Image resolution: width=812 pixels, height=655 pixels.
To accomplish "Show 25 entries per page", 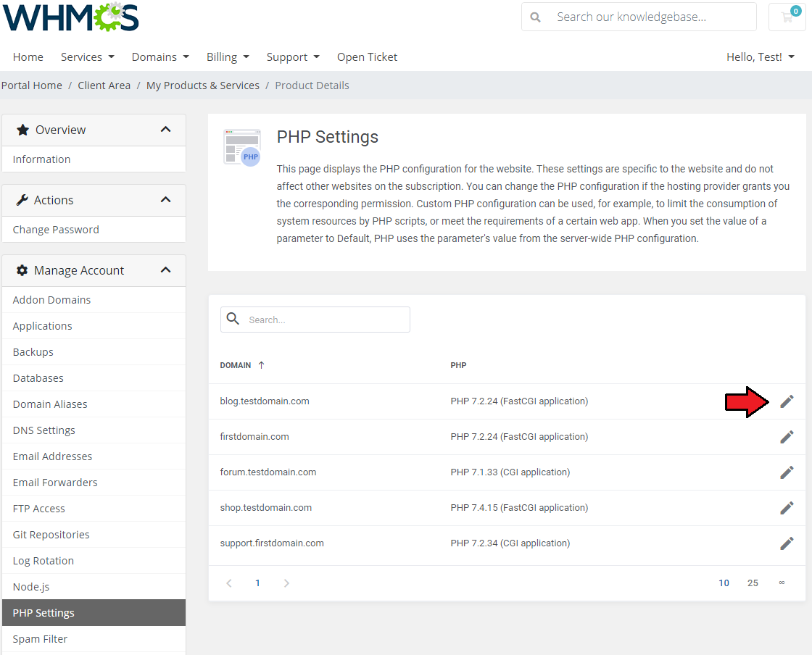I will point(753,583).
